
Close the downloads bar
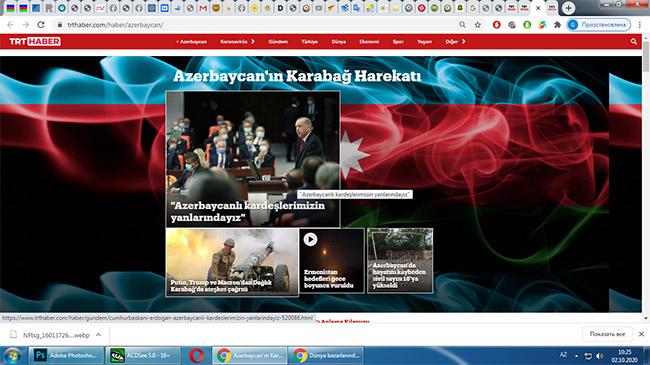[x=641, y=334]
